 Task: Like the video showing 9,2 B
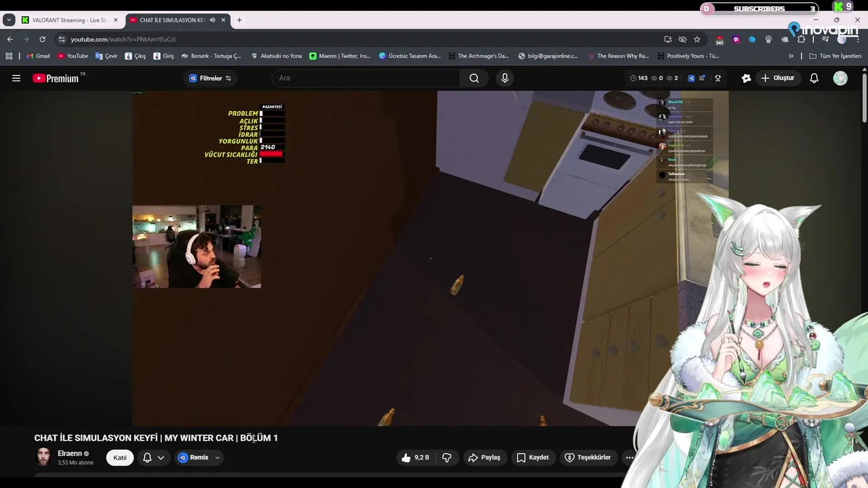tap(415, 457)
